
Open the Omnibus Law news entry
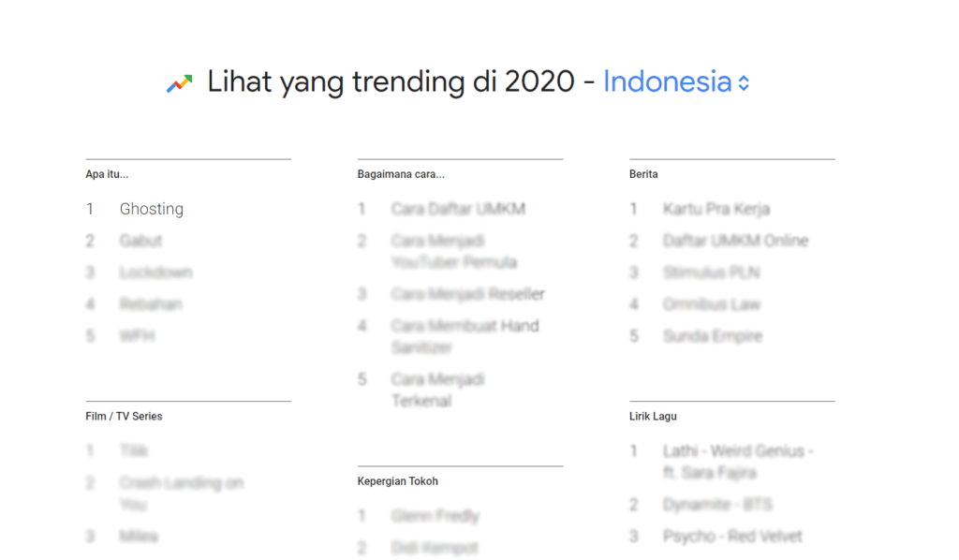(712, 304)
